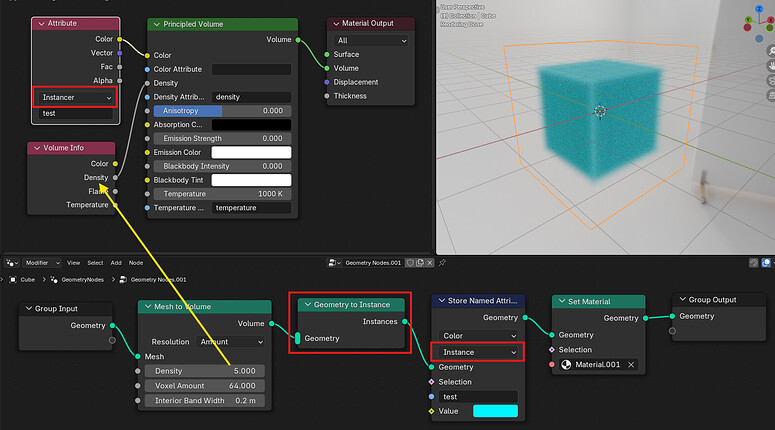Click the GeometryNodes modifier breadcrumb icon
Viewport: 775px width, 430px height.
54,280
